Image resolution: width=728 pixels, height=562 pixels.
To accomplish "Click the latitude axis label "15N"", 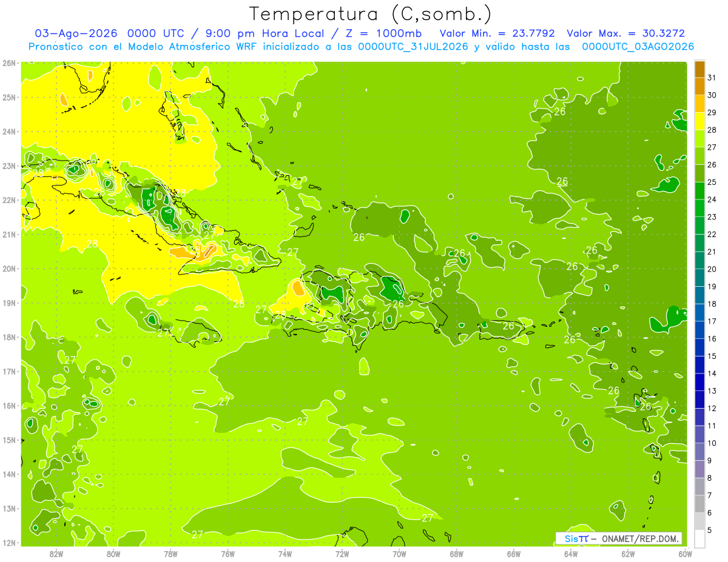I will pos(9,440).
